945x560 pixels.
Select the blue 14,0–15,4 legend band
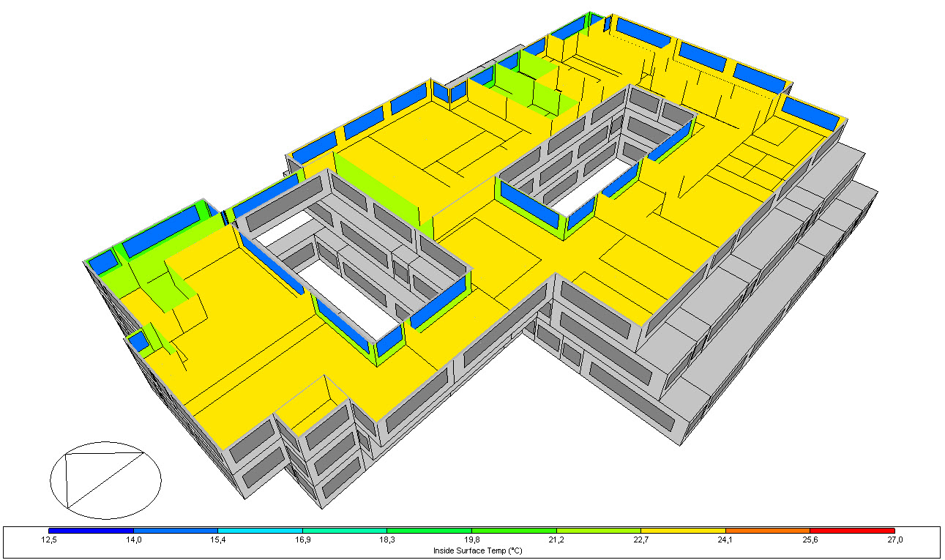click(176, 530)
